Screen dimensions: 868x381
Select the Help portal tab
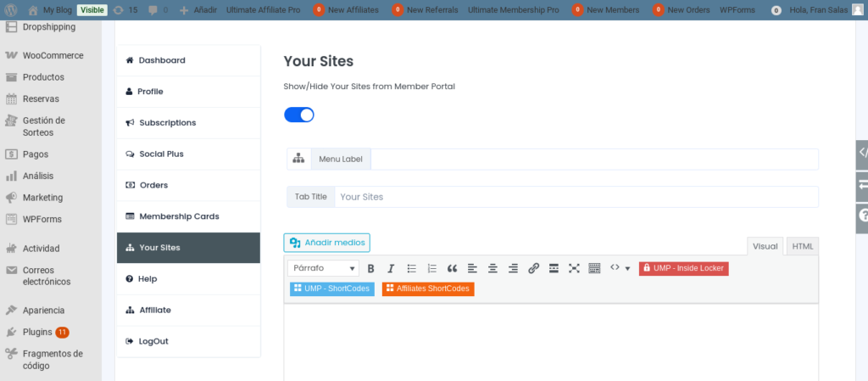pyautogui.click(x=189, y=278)
